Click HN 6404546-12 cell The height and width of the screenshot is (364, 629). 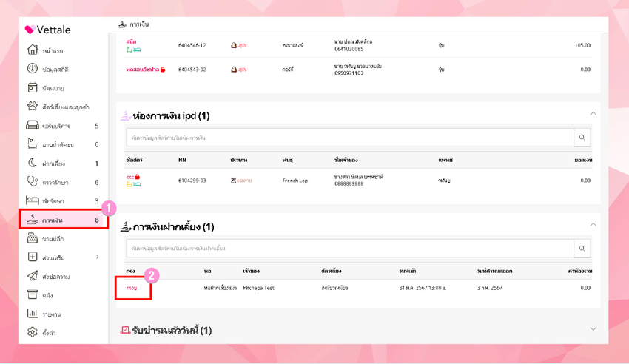point(192,45)
